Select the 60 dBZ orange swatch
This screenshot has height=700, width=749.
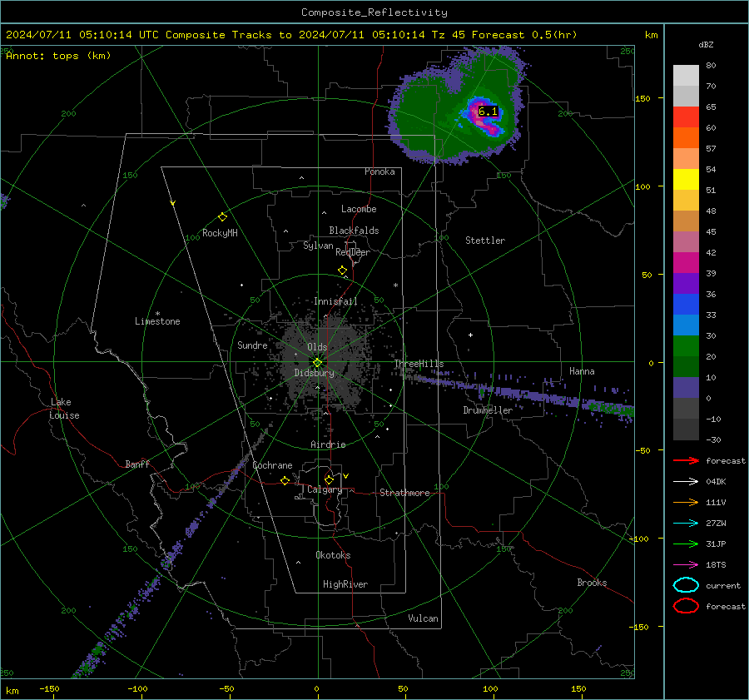coord(686,137)
